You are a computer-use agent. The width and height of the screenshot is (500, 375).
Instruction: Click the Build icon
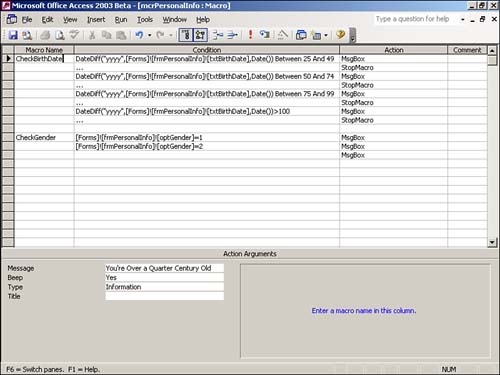tap(283, 35)
